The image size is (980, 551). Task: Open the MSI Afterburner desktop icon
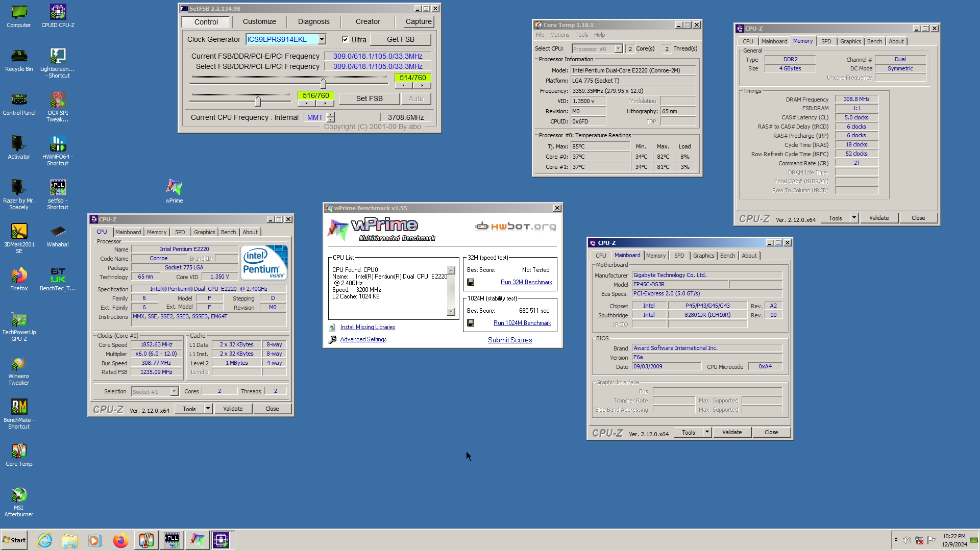19,502
